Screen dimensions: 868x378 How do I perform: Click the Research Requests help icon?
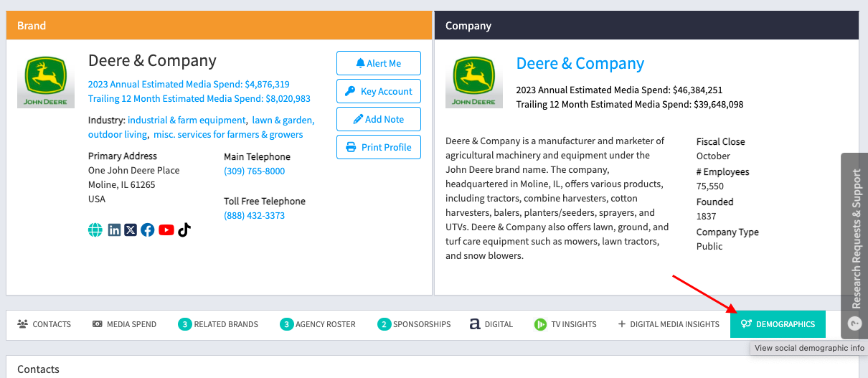pos(854,323)
